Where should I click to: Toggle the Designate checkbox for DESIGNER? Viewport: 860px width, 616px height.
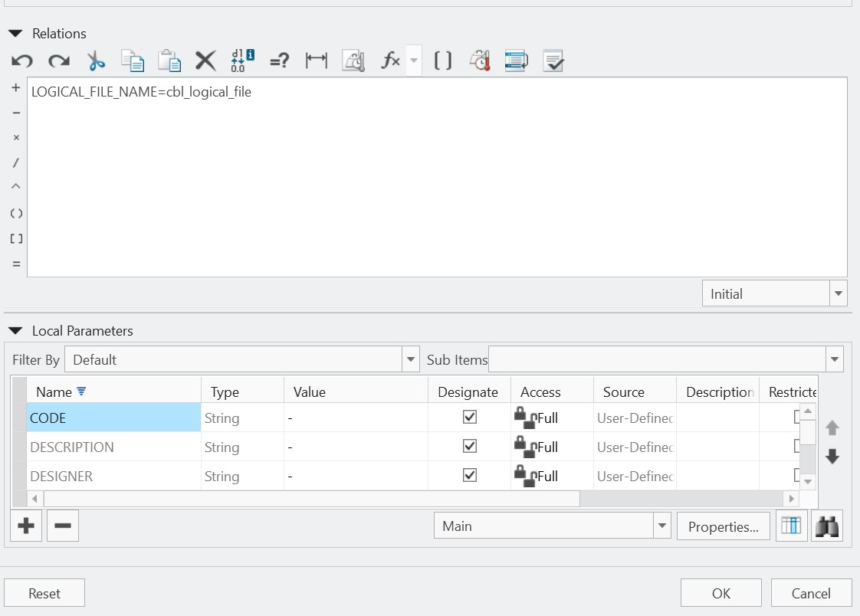click(469, 475)
